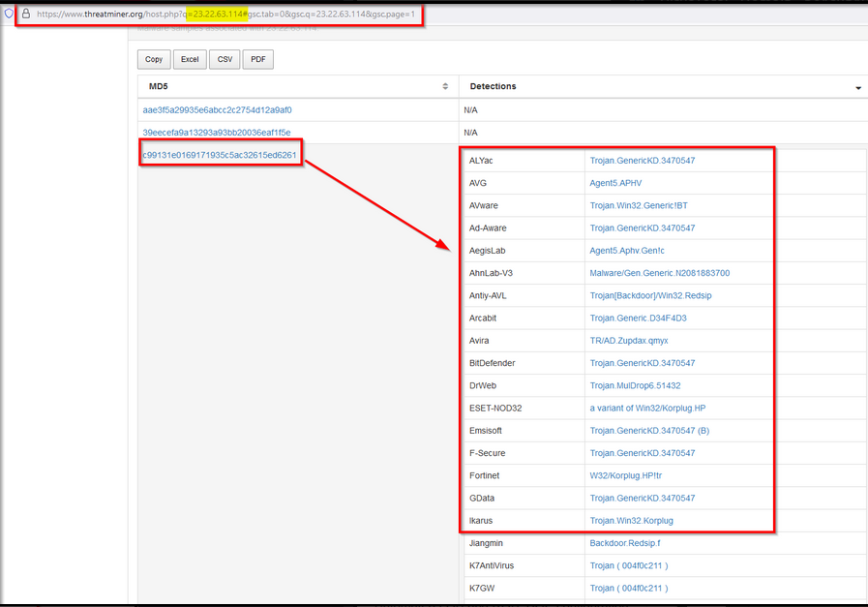This screenshot has width=868, height=607.
Task: Select the AVG vendor name cell
Action: [x=524, y=183]
